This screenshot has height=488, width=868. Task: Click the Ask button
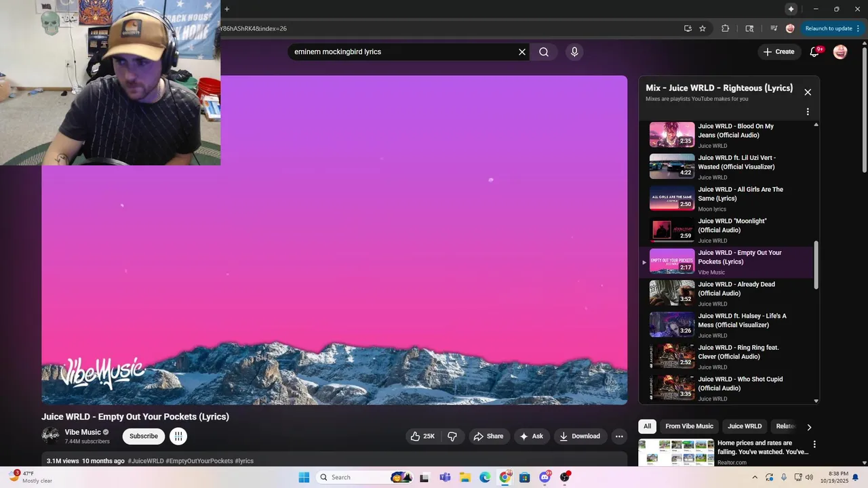click(532, 436)
